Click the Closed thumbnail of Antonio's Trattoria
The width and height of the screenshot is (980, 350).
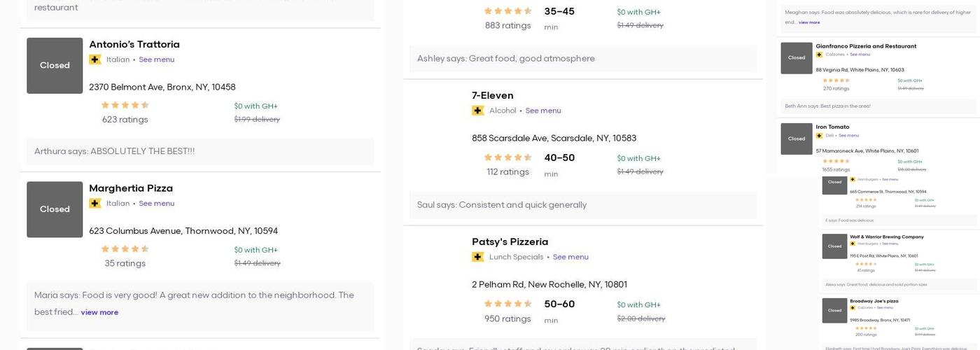point(55,65)
